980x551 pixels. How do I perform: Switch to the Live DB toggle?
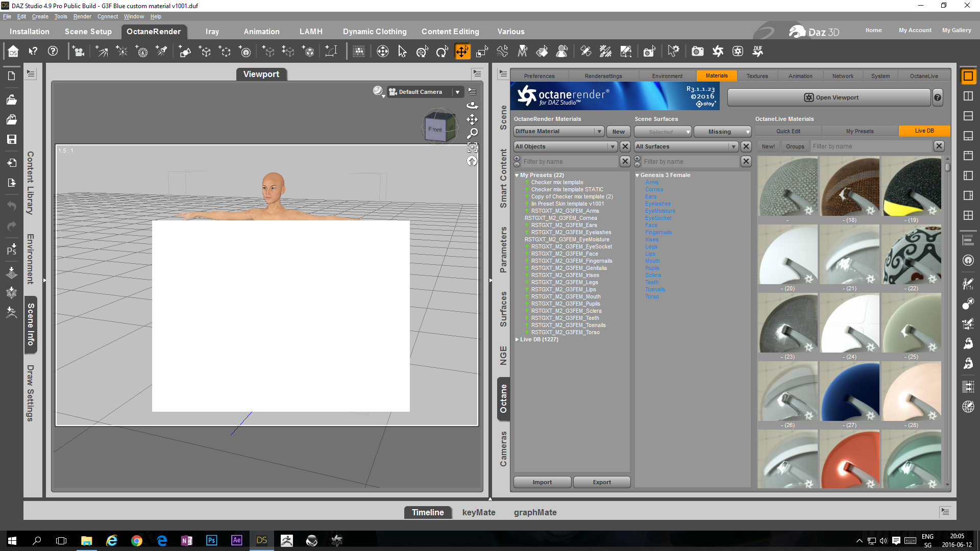[924, 131]
